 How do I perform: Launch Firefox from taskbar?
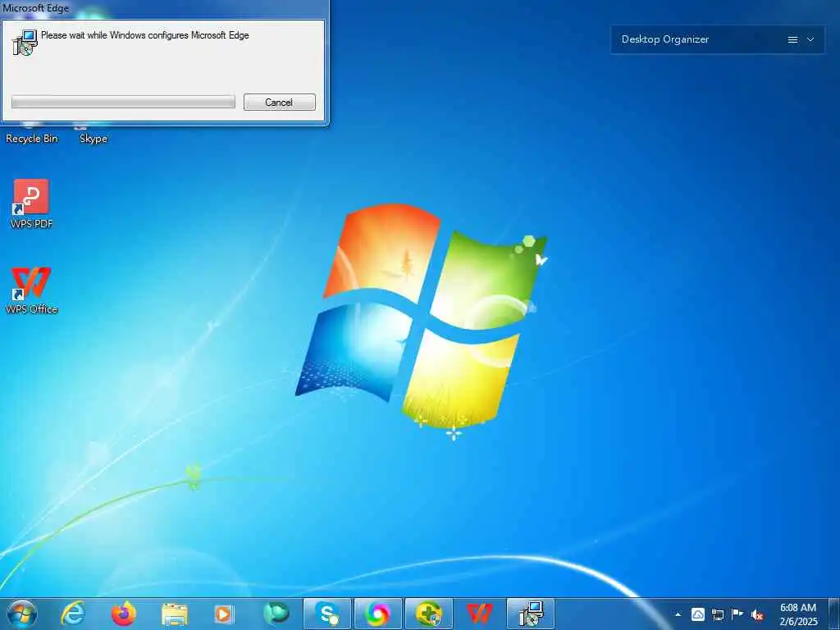click(x=124, y=614)
